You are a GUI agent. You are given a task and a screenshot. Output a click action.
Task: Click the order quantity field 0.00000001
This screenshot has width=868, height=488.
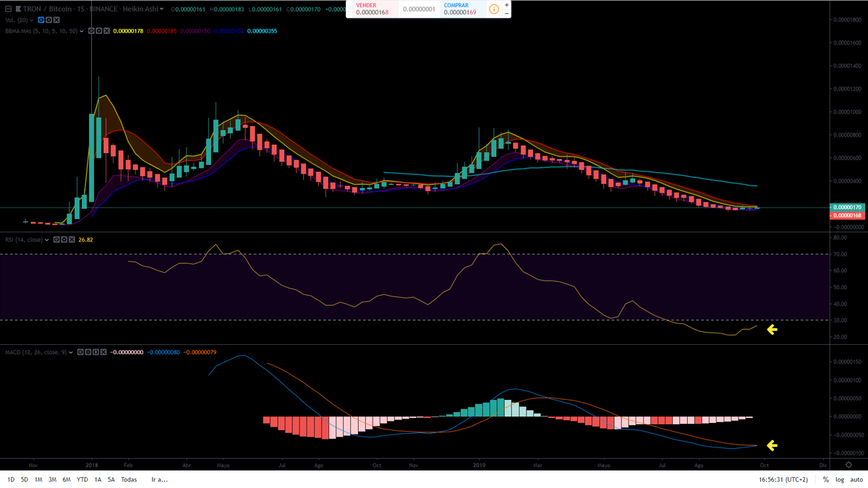(419, 9)
